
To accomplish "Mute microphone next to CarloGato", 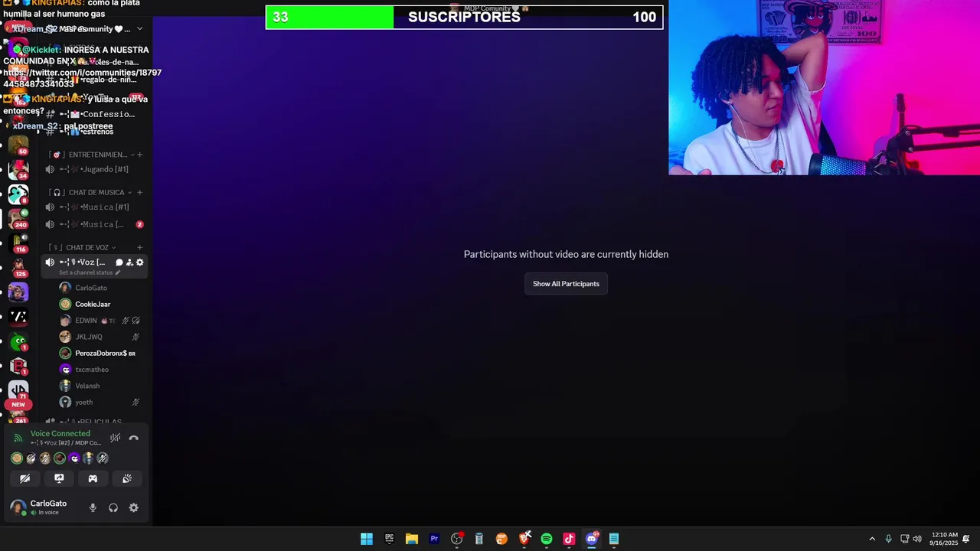I will click(93, 508).
